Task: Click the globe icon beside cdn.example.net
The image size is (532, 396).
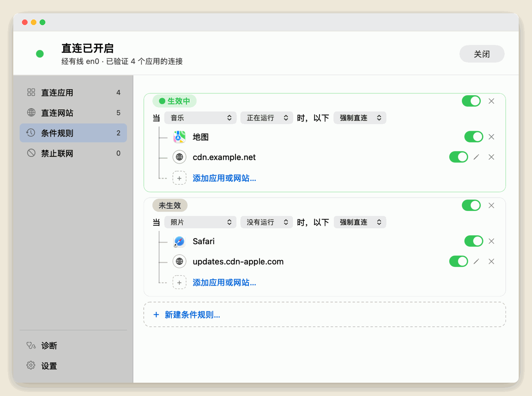Action: pyautogui.click(x=179, y=157)
